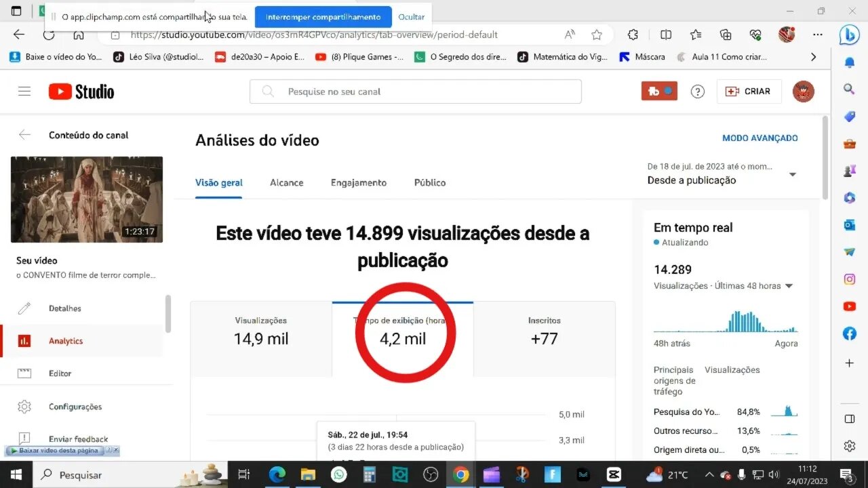Click the Pesquisa do Yo... traffic source row
This screenshot has width=868, height=488.
726,411
